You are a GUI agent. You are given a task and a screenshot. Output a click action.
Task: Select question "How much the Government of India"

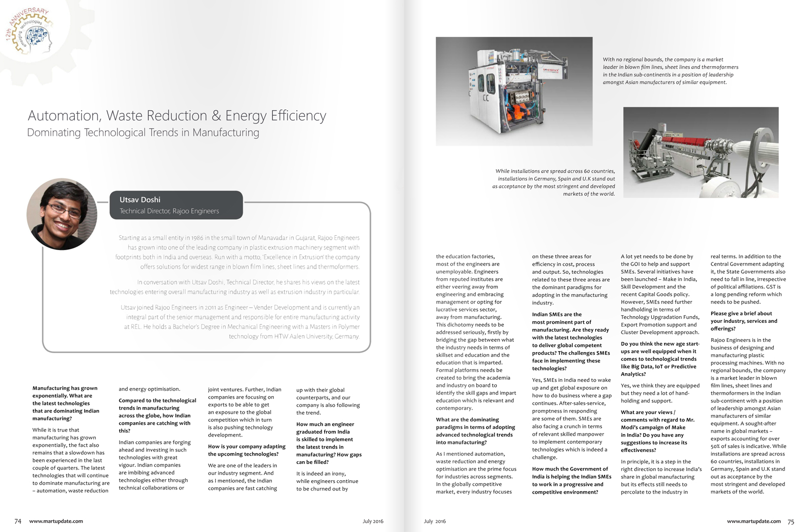(x=572, y=481)
